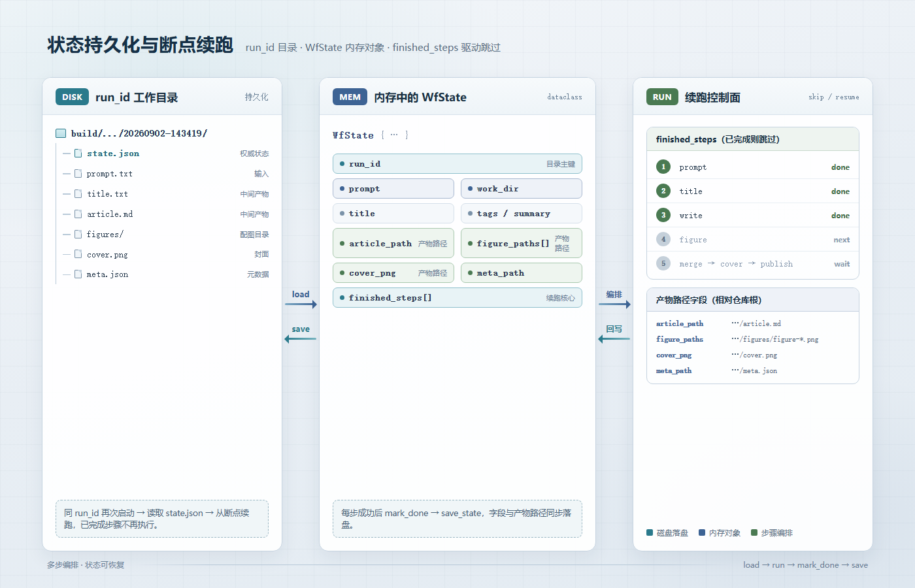Click the folder icon beside build/.../20260902-143419/
The height and width of the screenshot is (588, 915).
pos(61,133)
